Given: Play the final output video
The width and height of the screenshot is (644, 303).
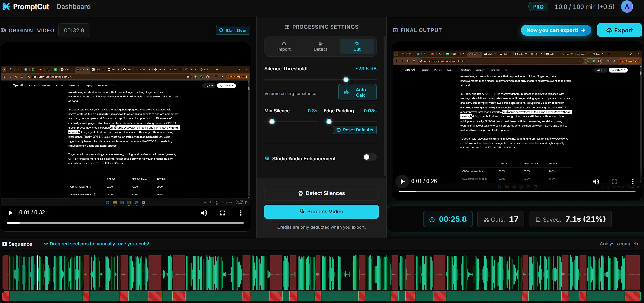Looking at the screenshot, I should tap(402, 181).
